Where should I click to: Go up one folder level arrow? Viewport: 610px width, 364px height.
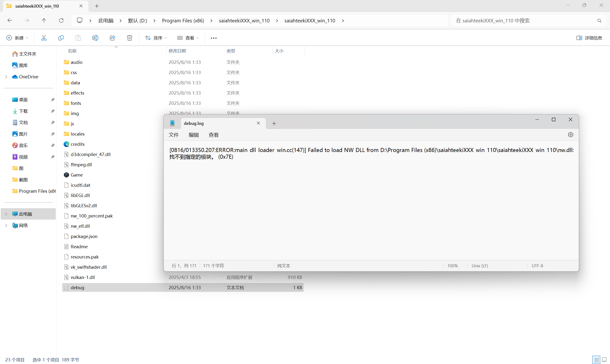click(x=44, y=20)
